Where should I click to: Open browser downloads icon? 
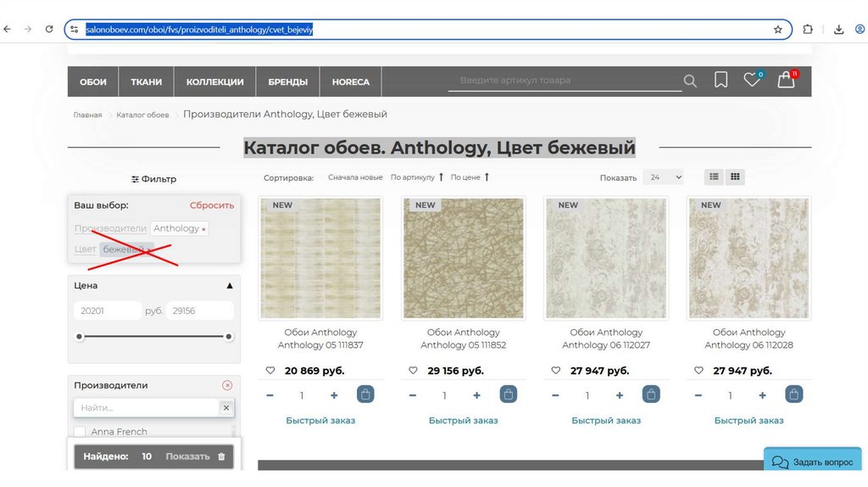(838, 30)
